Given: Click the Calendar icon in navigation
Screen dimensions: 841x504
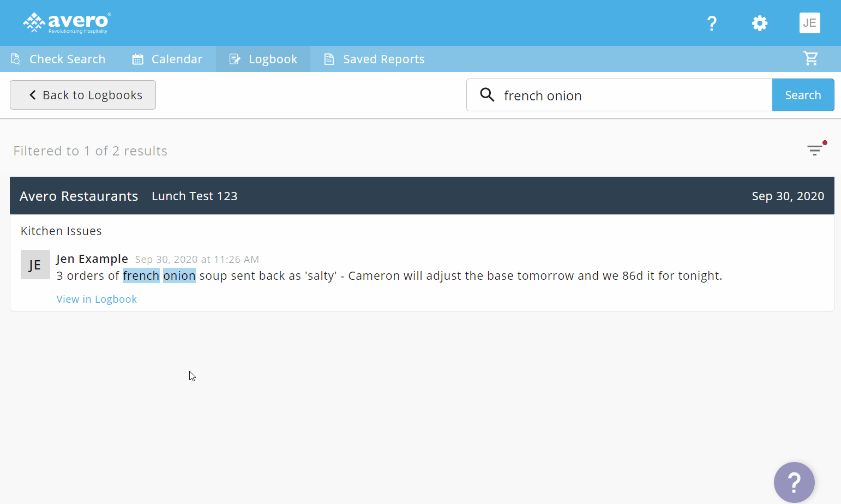Looking at the screenshot, I should (x=137, y=59).
